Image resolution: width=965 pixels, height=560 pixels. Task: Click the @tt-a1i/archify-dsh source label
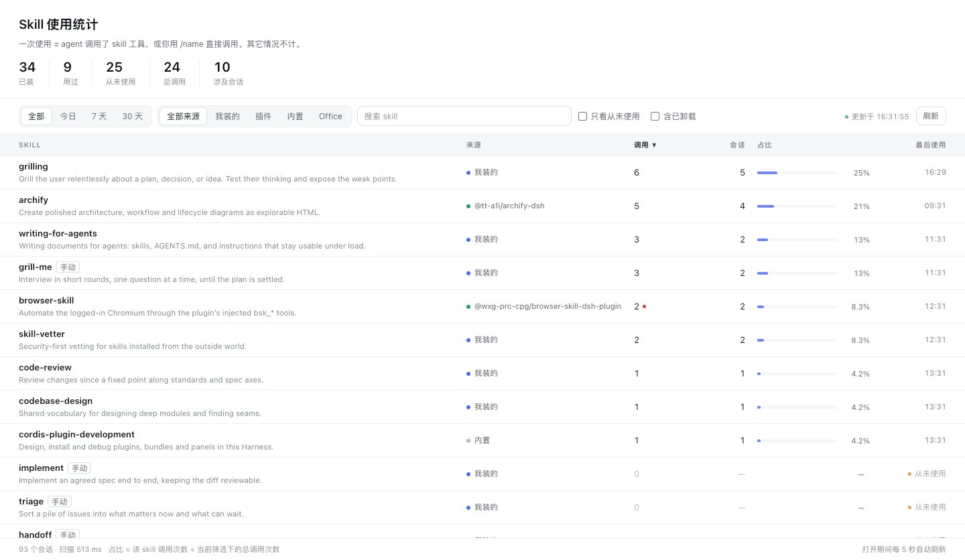[509, 206]
